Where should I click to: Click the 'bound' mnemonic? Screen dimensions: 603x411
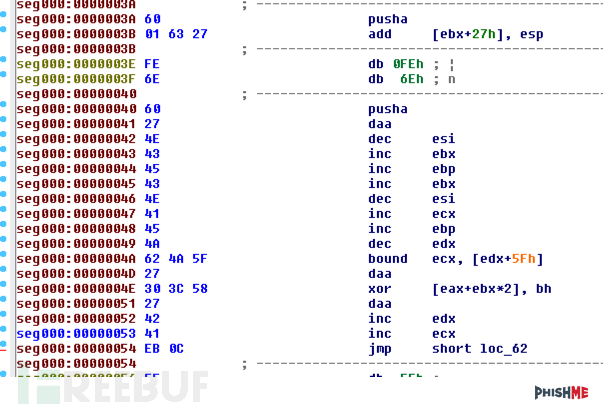point(388,259)
